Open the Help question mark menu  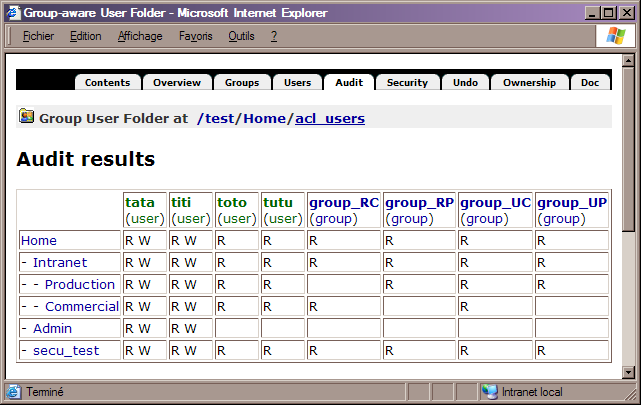(274, 36)
